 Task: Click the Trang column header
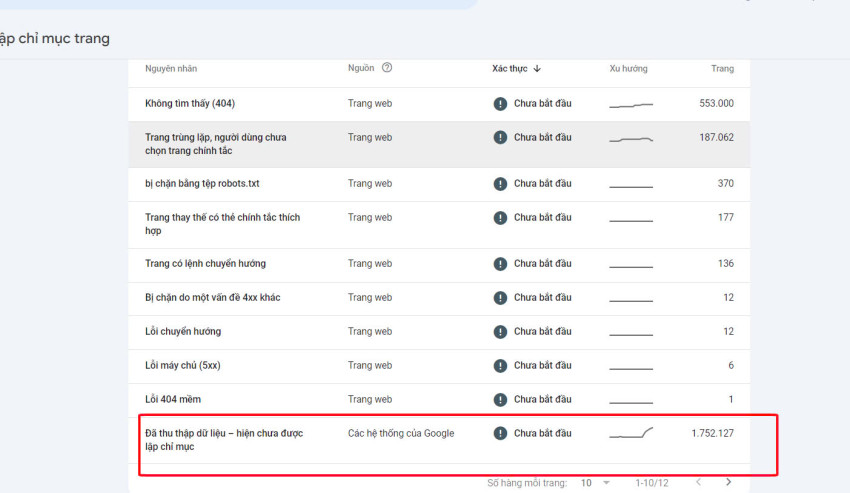click(722, 69)
